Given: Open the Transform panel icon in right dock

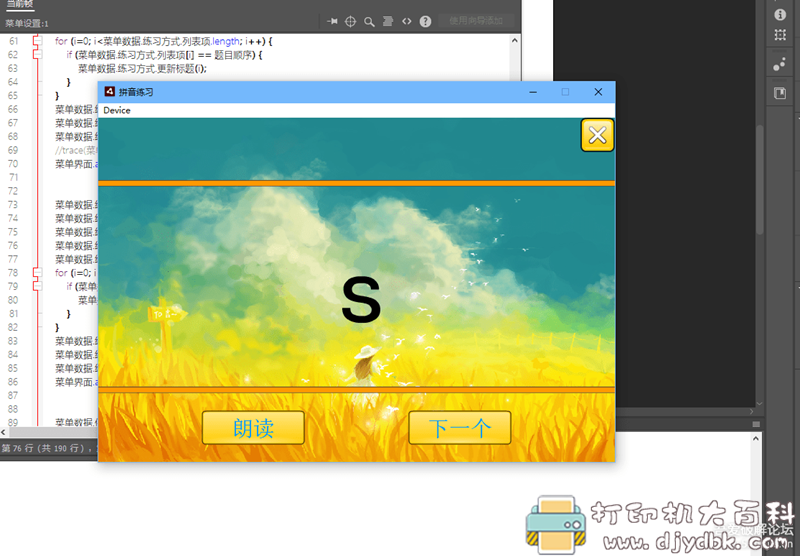Looking at the screenshot, I should [780, 35].
